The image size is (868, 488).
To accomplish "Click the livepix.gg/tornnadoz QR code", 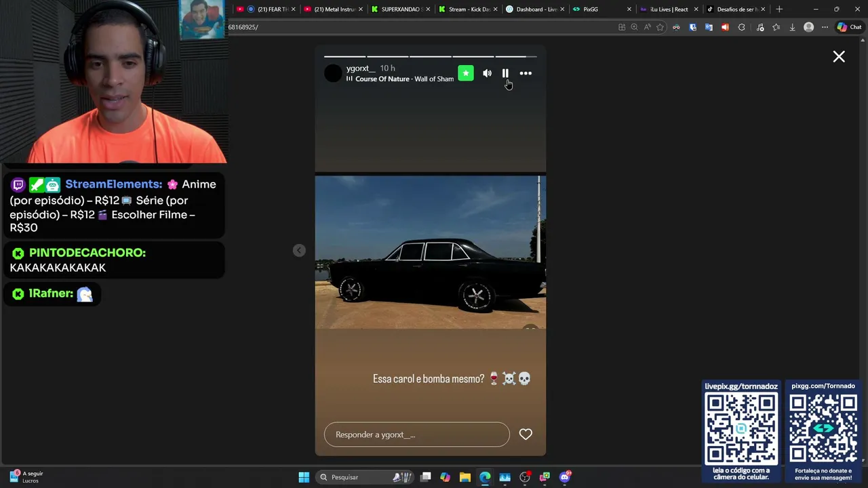I will (x=741, y=429).
